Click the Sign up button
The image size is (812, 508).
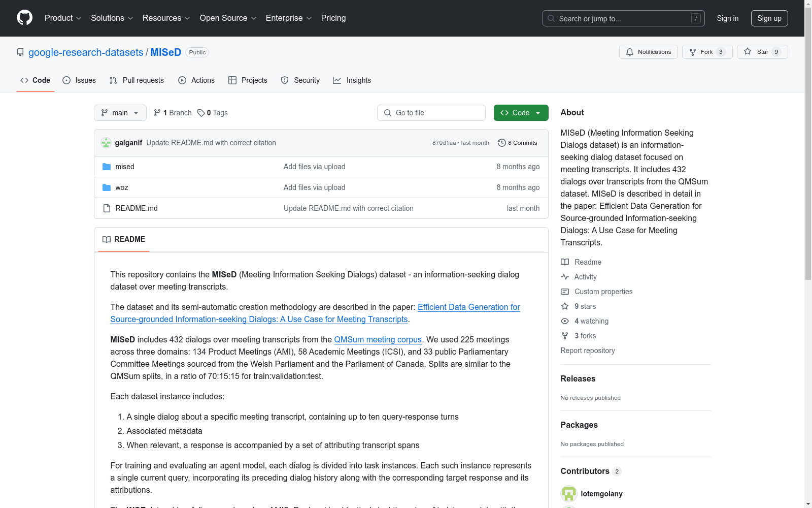(769, 18)
